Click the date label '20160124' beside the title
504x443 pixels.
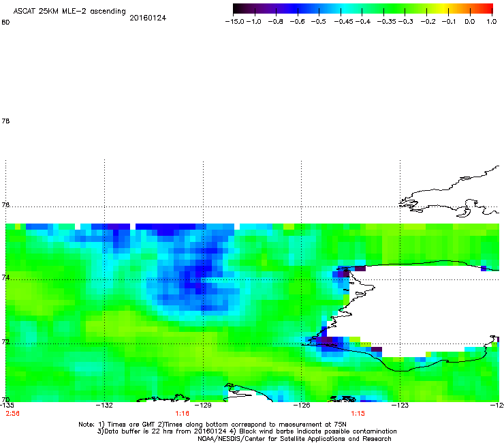148,18
